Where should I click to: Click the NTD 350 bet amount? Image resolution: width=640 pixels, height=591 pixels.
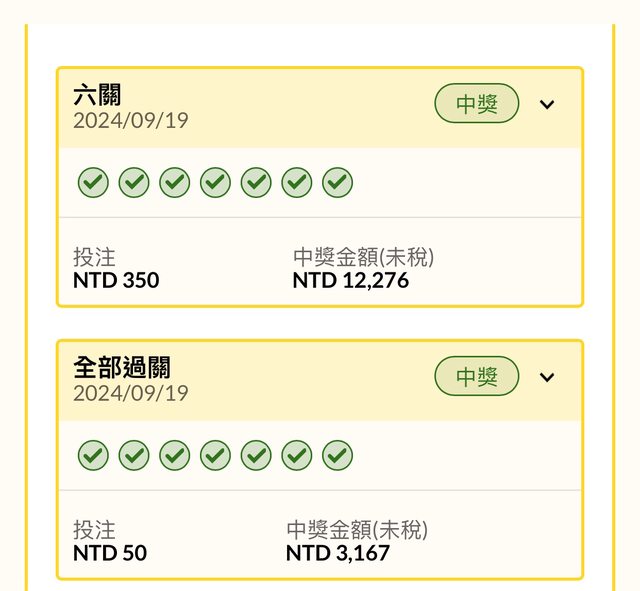116,281
